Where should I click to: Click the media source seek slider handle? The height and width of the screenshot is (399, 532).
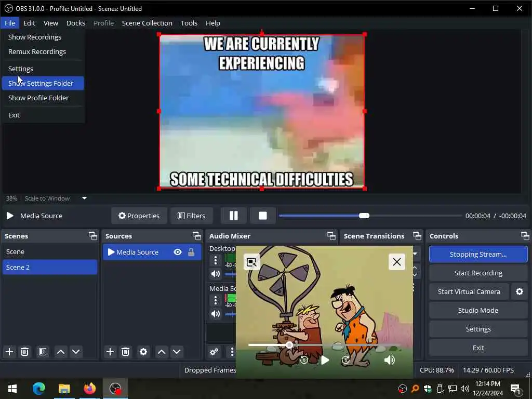[364, 216]
